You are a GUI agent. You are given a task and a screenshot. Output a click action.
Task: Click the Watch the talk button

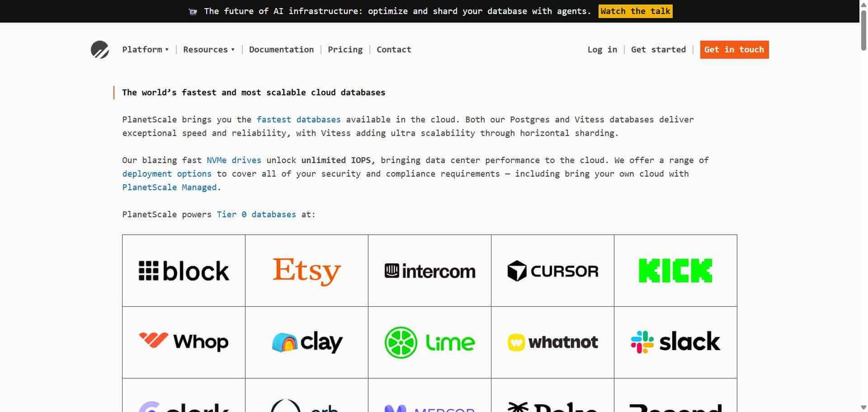[x=635, y=11]
